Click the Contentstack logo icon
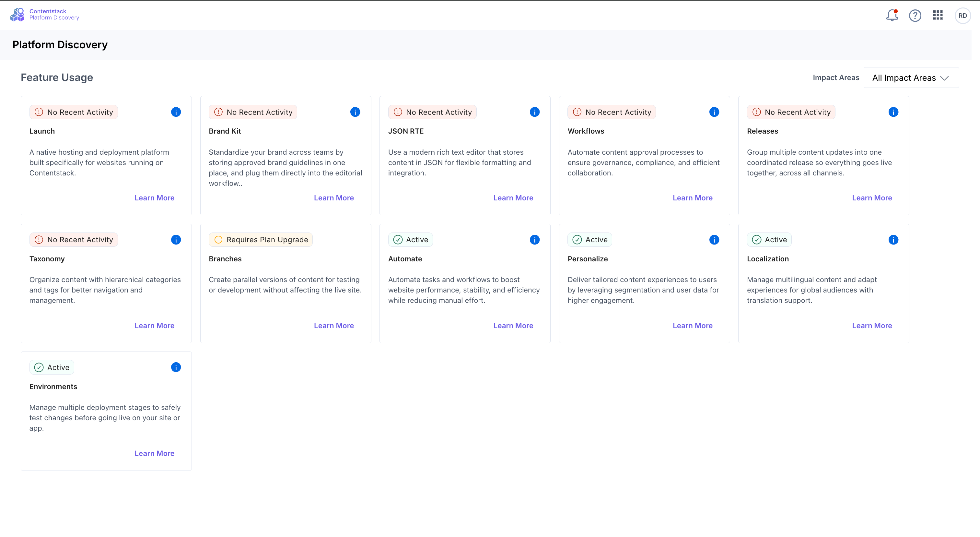 point(17,15)
